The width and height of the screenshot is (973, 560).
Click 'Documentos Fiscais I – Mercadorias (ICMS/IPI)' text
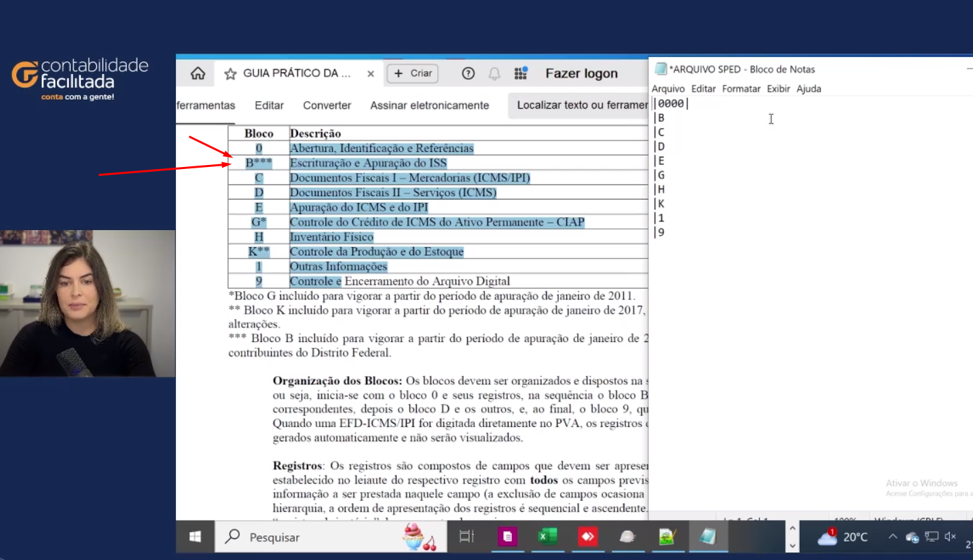point(410,178)
